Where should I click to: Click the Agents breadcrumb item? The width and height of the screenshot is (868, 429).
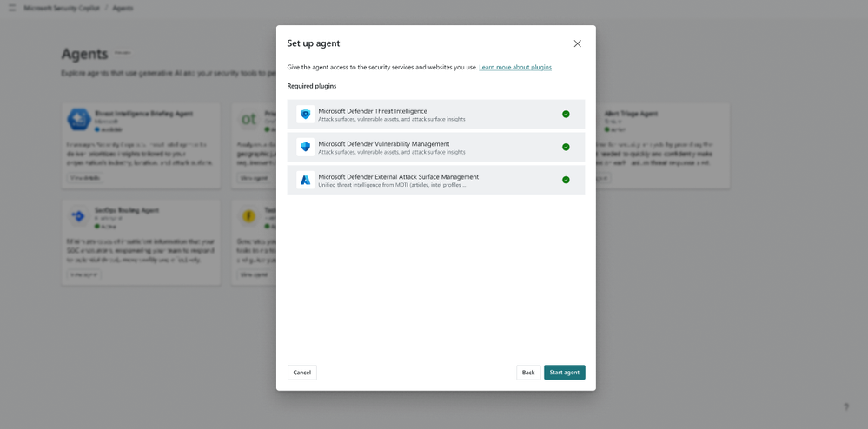123,9
